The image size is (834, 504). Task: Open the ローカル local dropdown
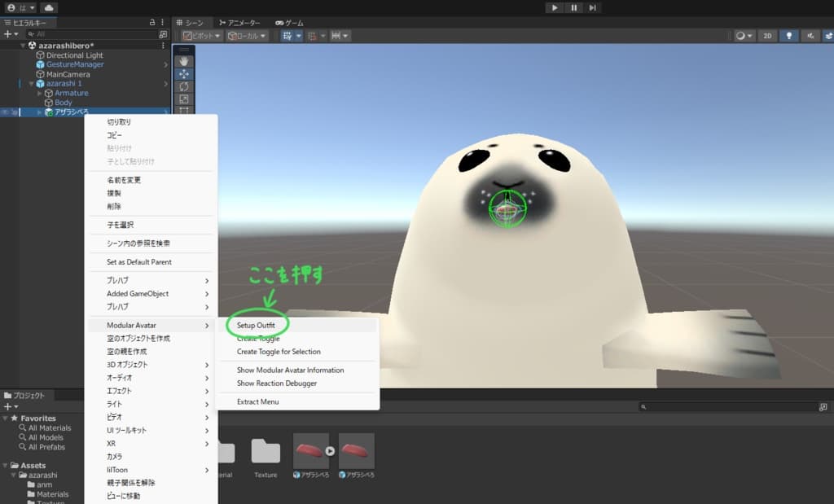point(246,36)
